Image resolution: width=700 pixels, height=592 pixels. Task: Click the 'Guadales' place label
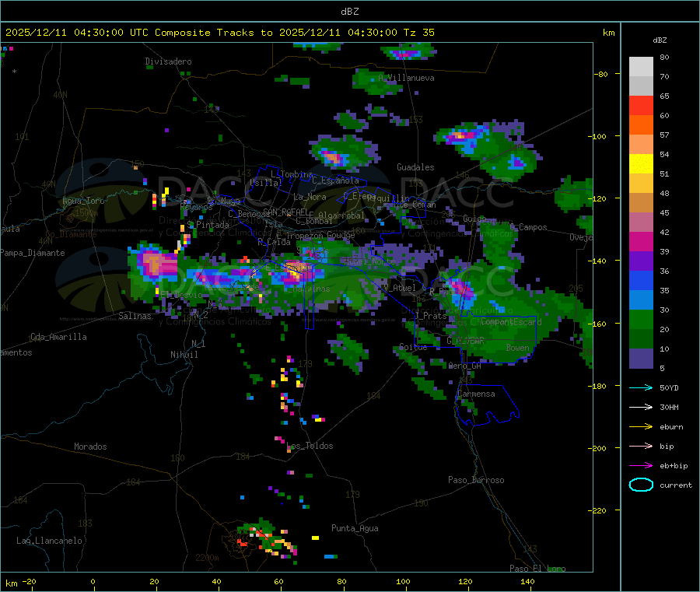[415, 167]
